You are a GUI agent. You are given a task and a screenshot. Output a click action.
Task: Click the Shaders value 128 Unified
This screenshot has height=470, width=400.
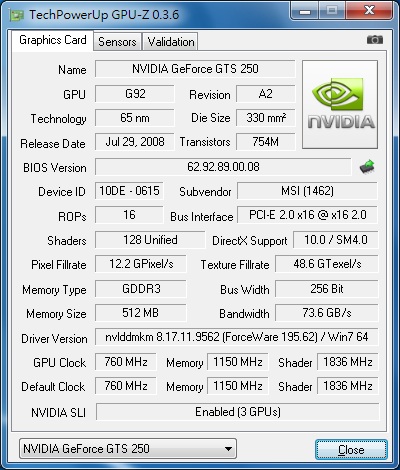coord(150,240)
